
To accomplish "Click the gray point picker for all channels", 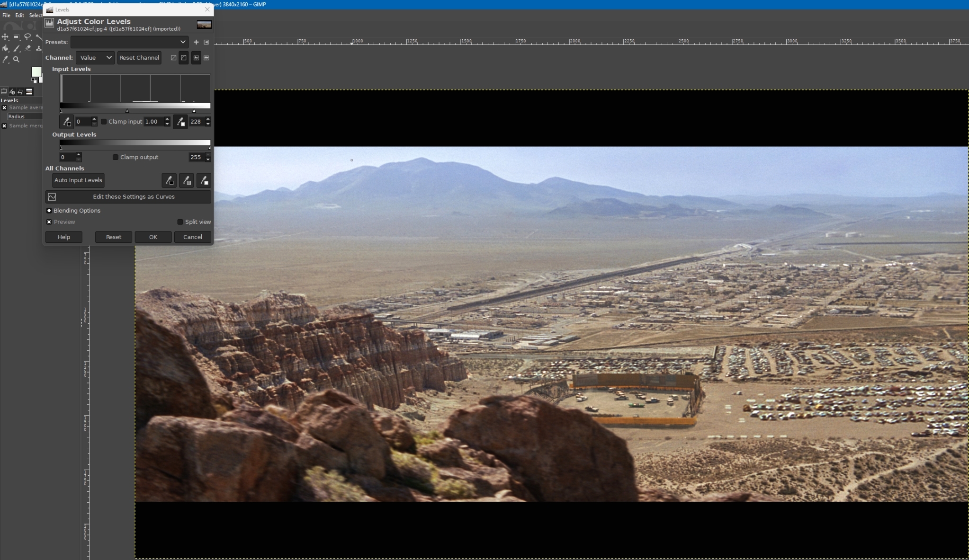I will click(x=187, y=180).
